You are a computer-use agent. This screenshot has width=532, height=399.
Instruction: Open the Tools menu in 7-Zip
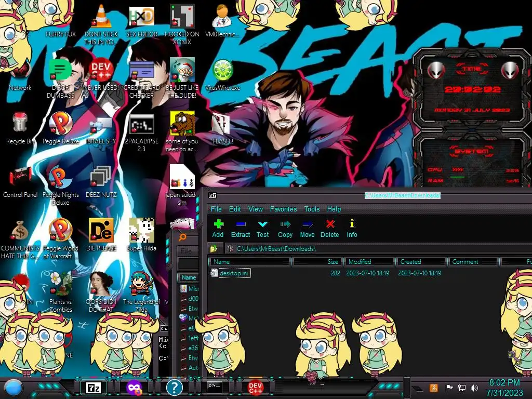point(312,209)
